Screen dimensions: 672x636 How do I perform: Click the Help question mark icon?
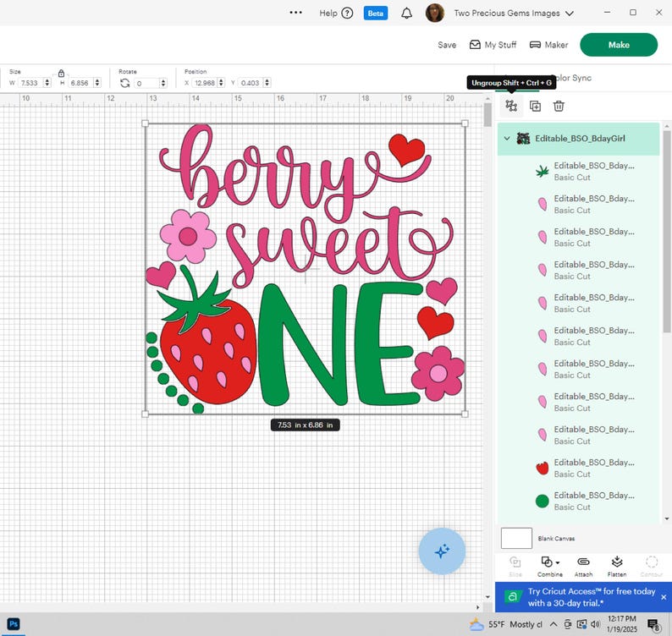pyautogui.click(x=347, y=13)
